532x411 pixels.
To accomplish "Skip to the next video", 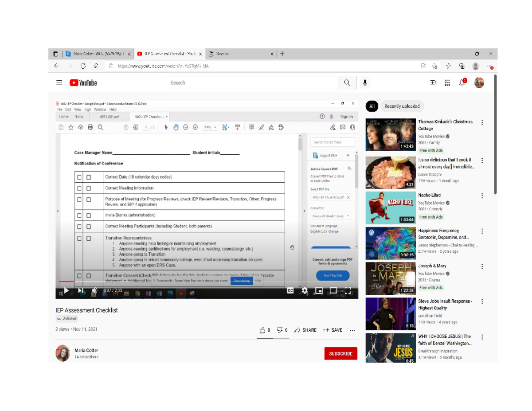I will coord(81,291).
